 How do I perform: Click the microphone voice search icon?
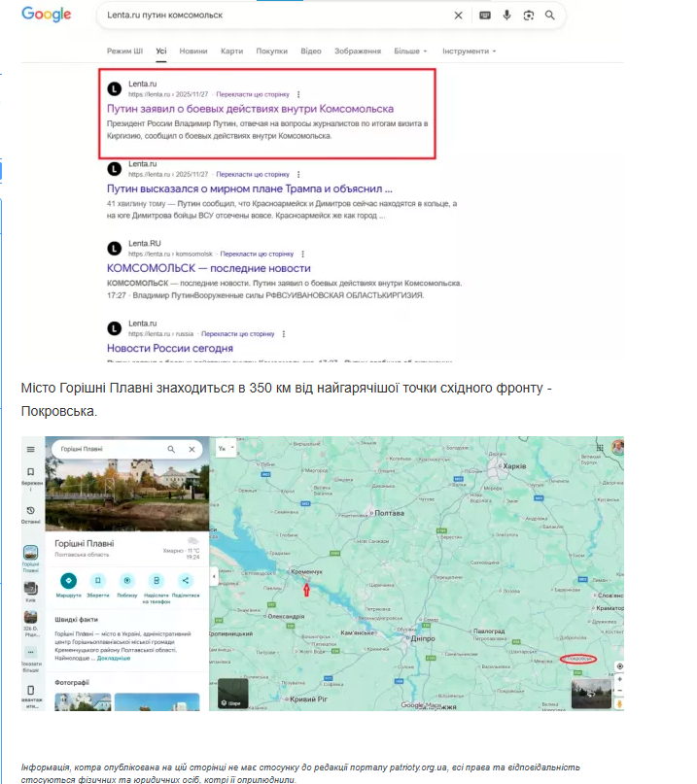(506, 16)
